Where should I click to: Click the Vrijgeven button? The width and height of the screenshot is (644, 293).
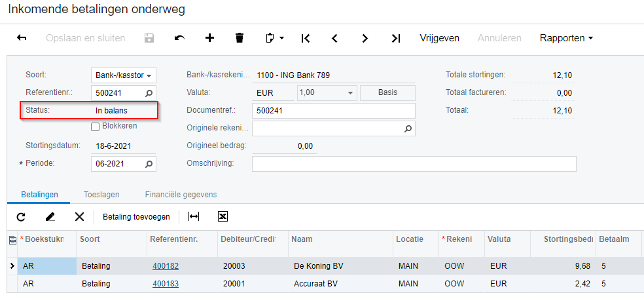click(x=439, y=38)
